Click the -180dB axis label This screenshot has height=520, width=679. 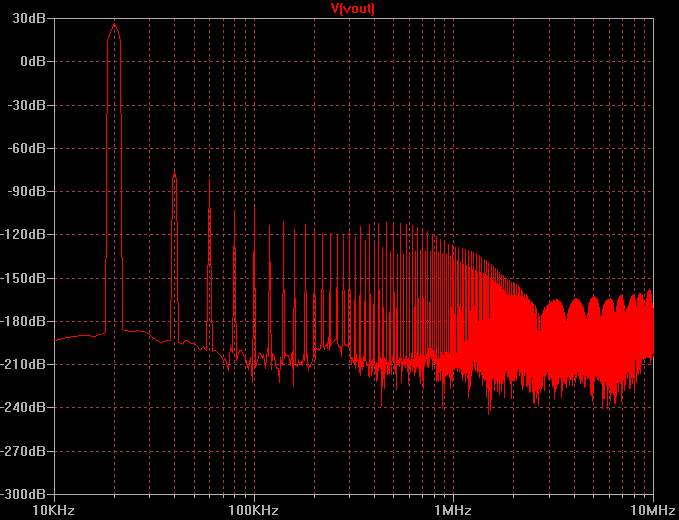[x=23, y=321]
